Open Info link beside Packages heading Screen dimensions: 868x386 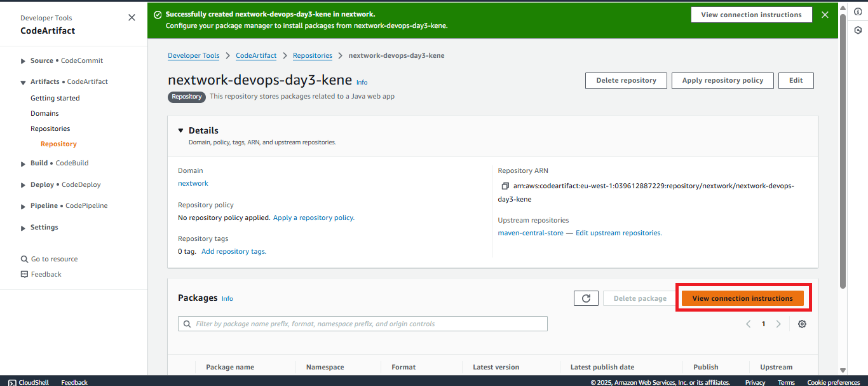tap(227, 299)
